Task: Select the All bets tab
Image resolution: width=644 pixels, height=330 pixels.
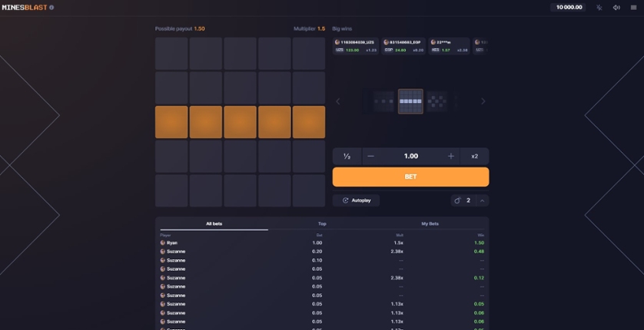Action: point(214,223)
